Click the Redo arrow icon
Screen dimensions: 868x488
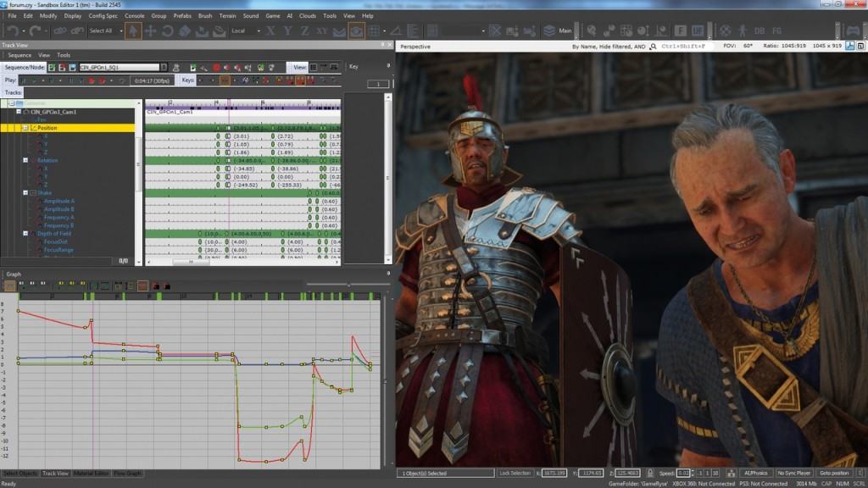[35, 31]
